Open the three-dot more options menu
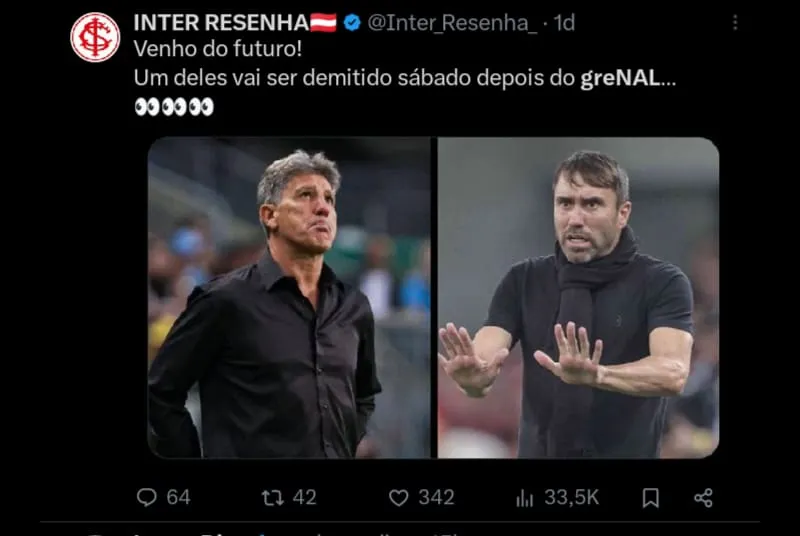The image size is (800, 536). pos(735,22)
